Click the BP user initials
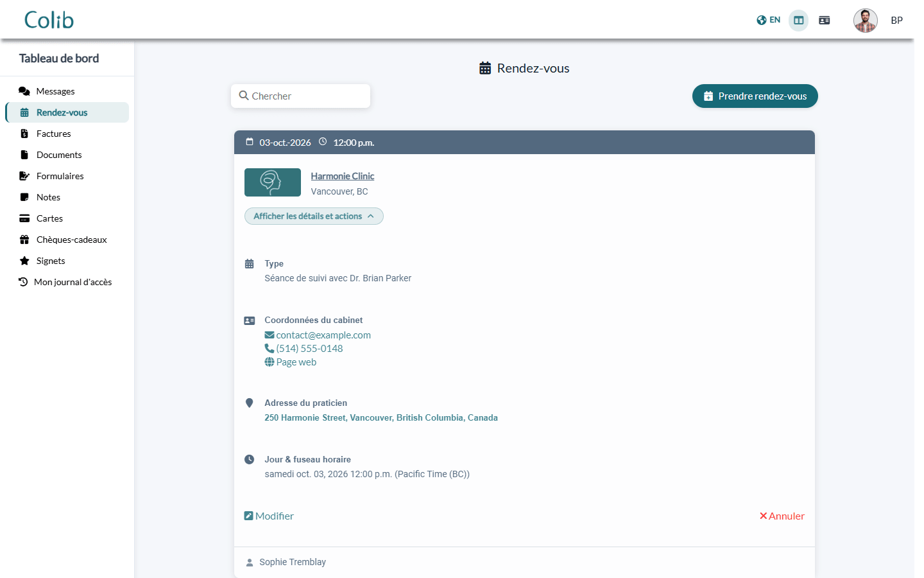924x578 pixels. click(896, 21)
